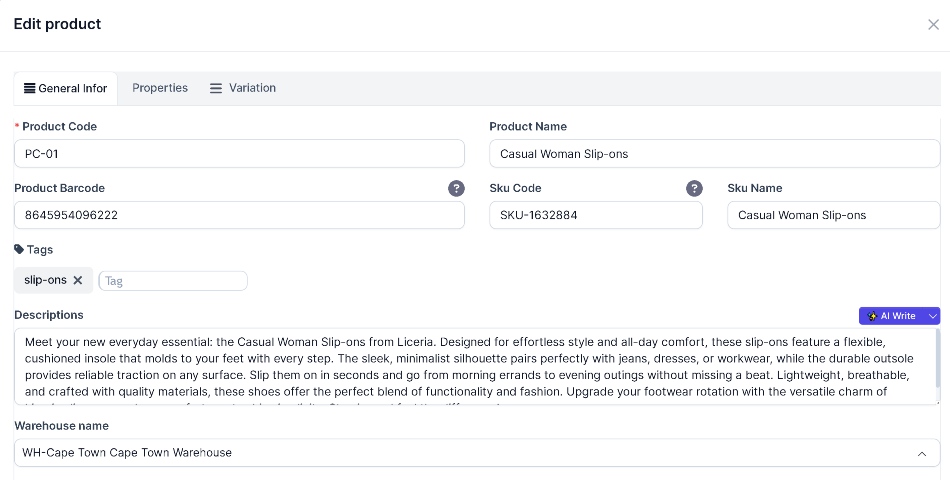Click the Product Barcode help icon
950x480 pixels.
[456, 188]
